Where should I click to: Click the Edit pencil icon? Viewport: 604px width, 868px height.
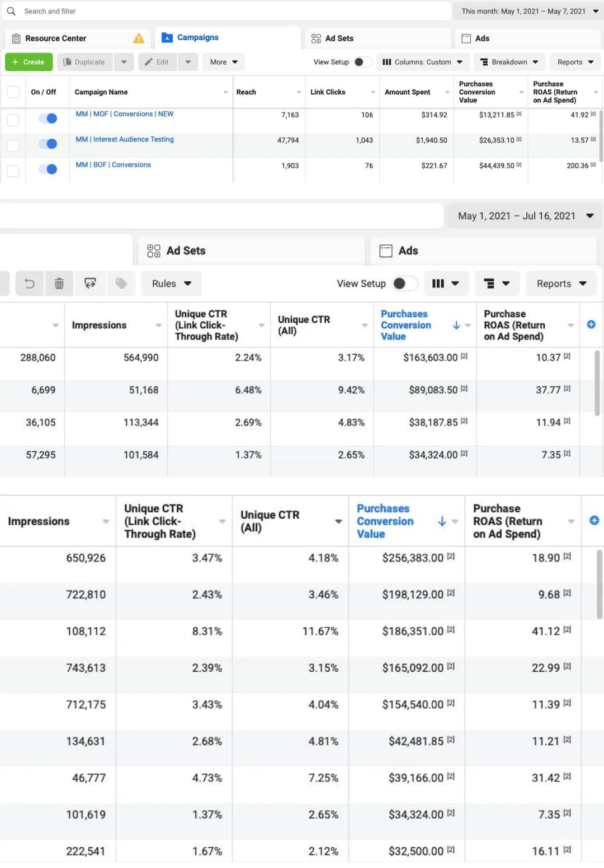[149, 62]
